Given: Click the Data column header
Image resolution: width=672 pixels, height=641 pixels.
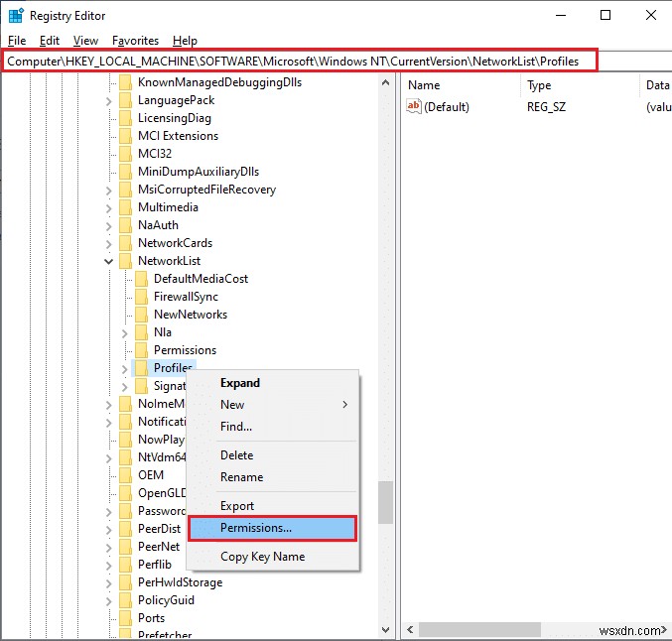Looking at the screenshot, I should pyautogui.click(x=656, y=85).
